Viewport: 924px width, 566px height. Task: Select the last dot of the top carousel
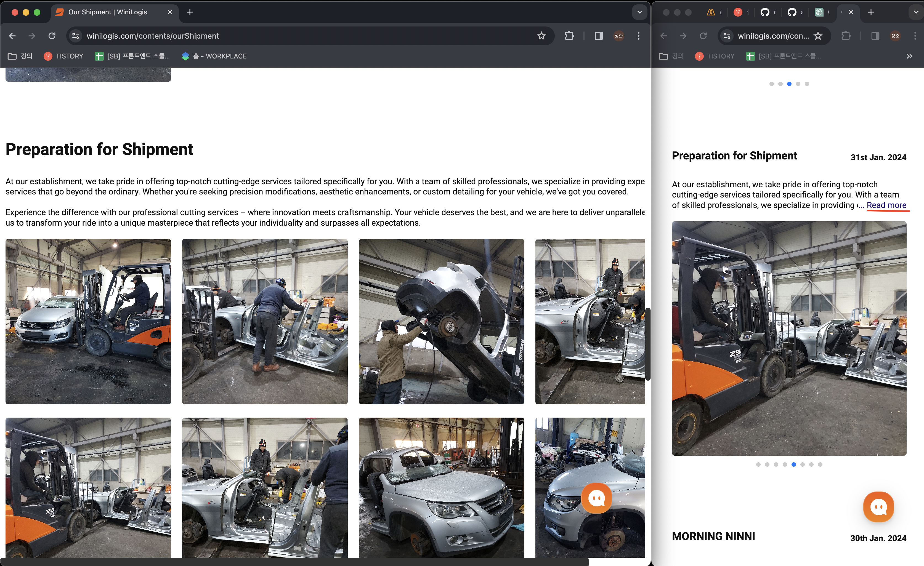(807, 84)
